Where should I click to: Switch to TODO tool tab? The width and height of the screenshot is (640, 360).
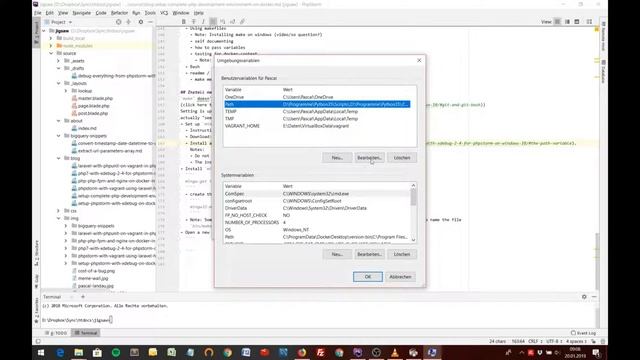click(57, 333)
